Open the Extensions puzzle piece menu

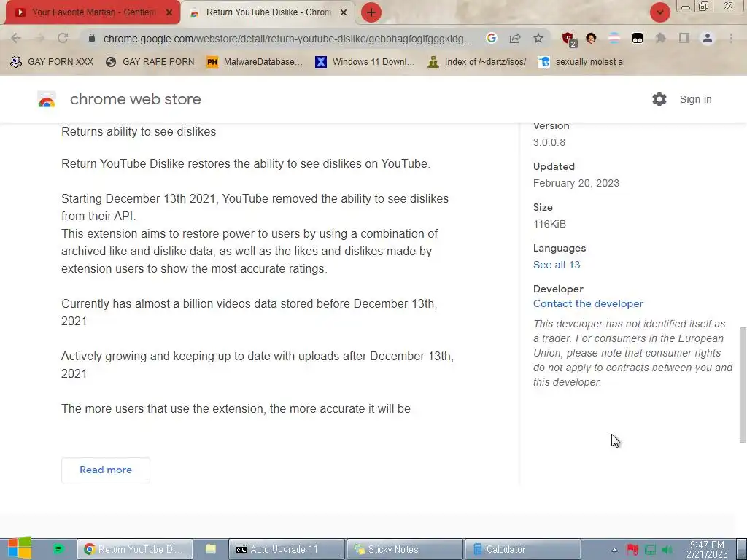(661, 38)
